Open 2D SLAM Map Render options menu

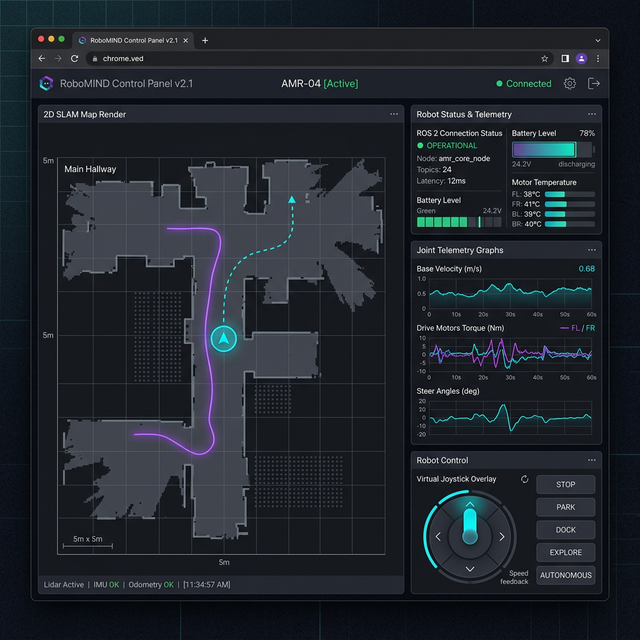pos(394,115)
